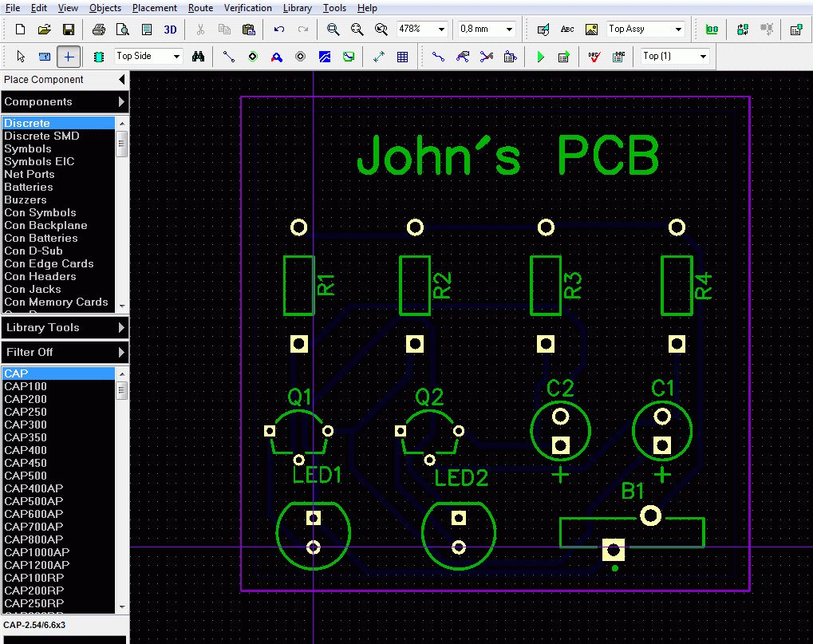
Task: Collapse the Place Component panel
Action: [x=121, y=79]
